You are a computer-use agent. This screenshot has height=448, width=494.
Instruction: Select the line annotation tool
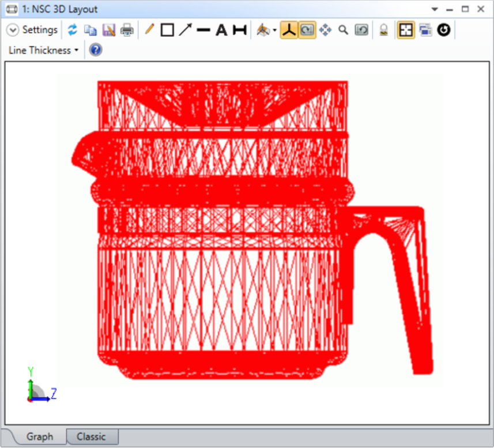pyautogui.click(x=202, y=29)
